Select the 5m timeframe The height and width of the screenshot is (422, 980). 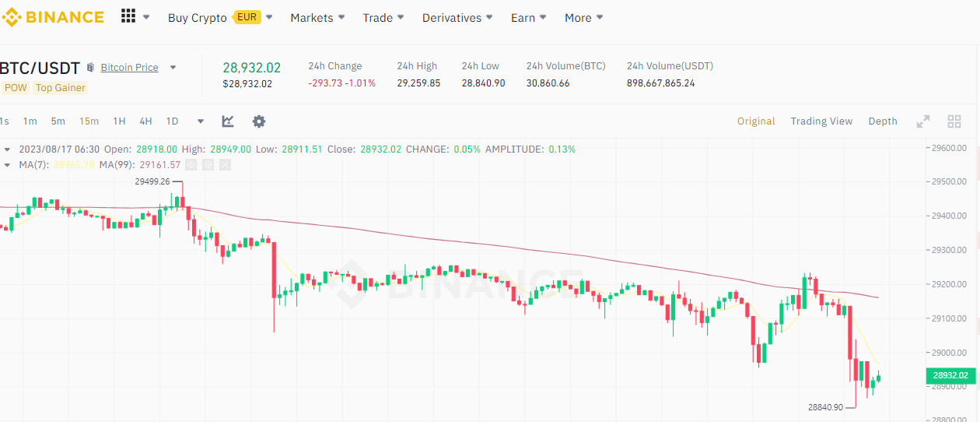click(x=58, y=121)
